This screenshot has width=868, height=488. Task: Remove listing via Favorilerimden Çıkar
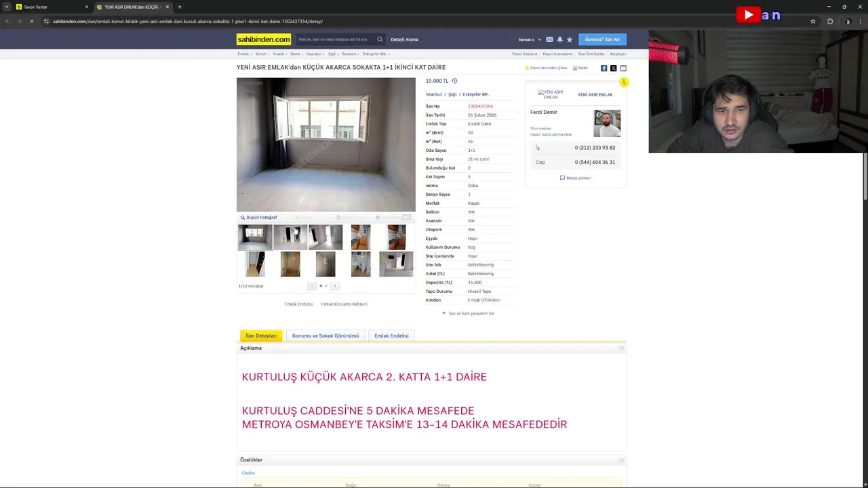point(546,68)
